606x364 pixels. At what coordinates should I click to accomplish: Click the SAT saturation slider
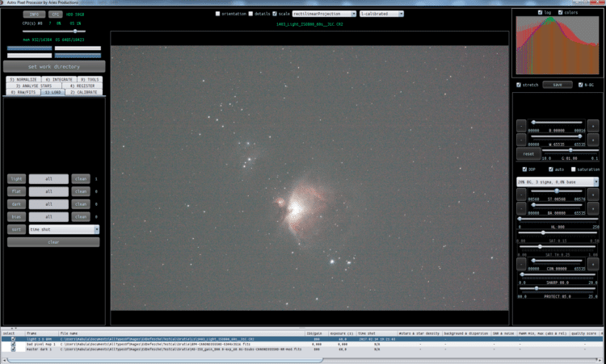click(x=558, y=232)
